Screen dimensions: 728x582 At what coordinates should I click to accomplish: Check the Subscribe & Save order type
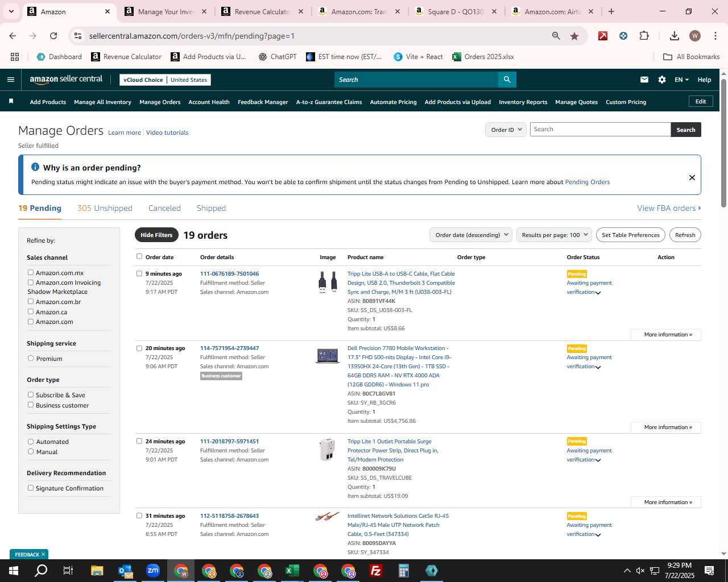31,394
